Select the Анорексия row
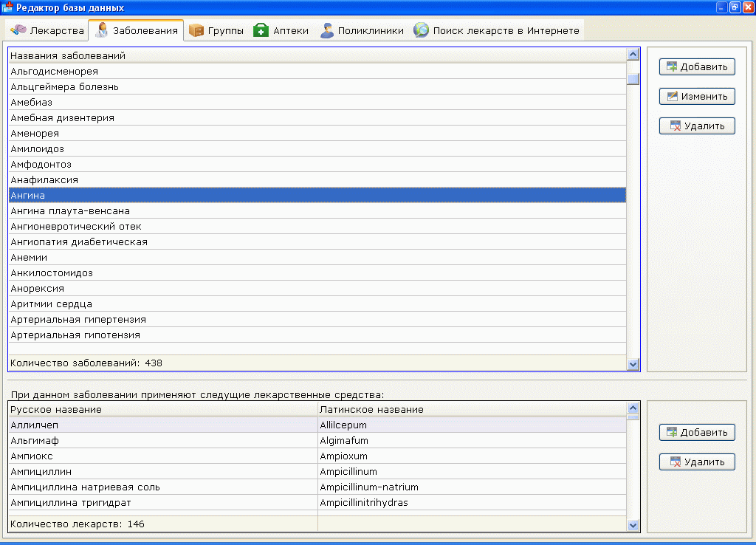The image size is (756, 545). click(x=317, y=289)
